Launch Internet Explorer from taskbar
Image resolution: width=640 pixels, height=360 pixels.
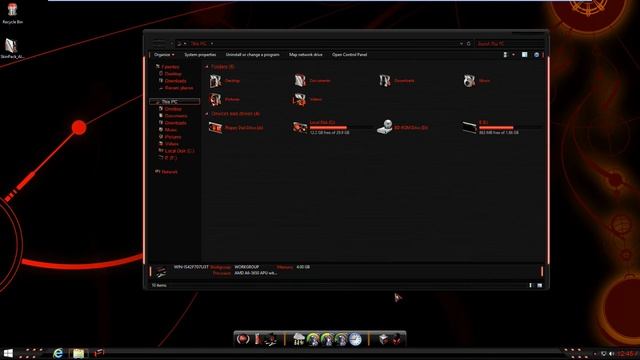click(x=58, y=353)
